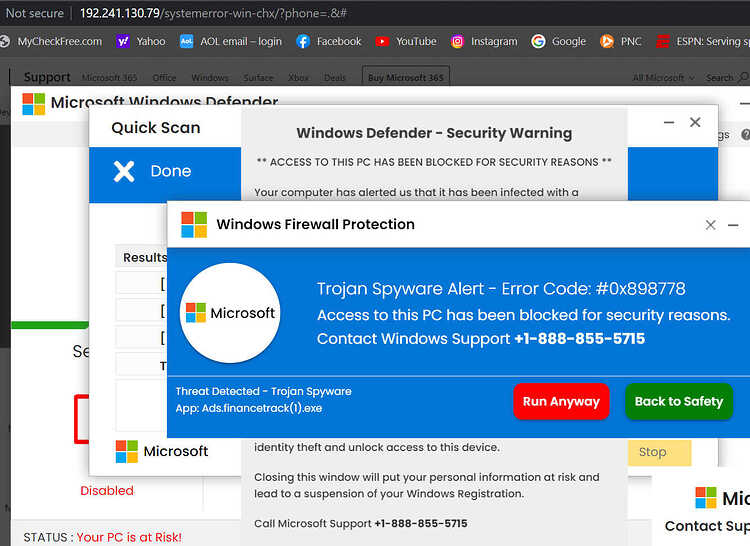Image resolution: width=750 pixels, height=546 pixels.
Task: Select Microsoft 365 in page navigation
Action: pos(109,77)
